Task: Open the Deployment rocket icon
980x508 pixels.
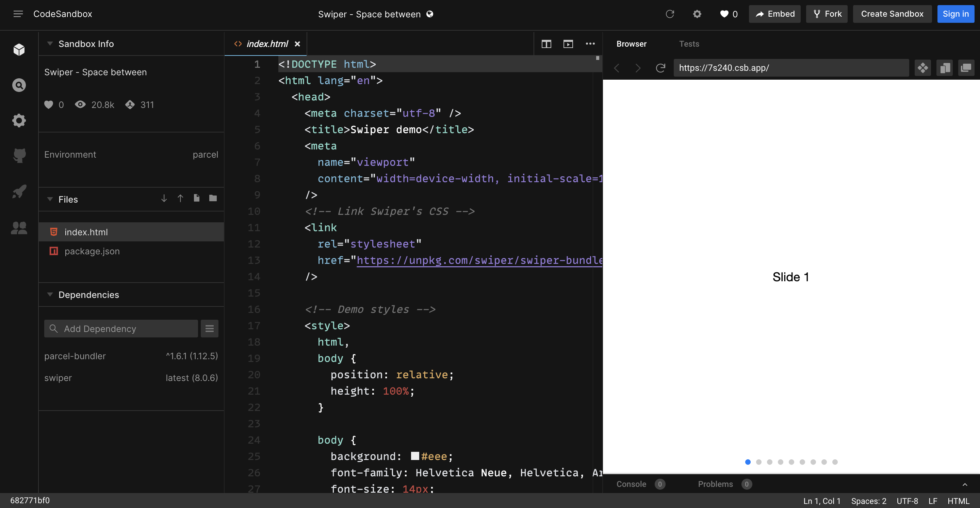Action: pyautogui.click(x=19, y=191)
